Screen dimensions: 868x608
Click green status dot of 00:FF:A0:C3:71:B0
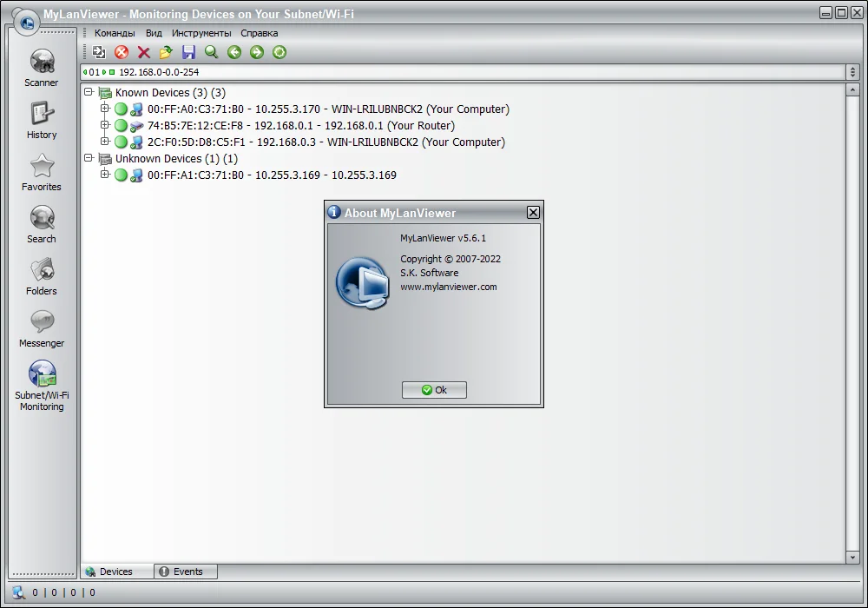coord(121,109)
